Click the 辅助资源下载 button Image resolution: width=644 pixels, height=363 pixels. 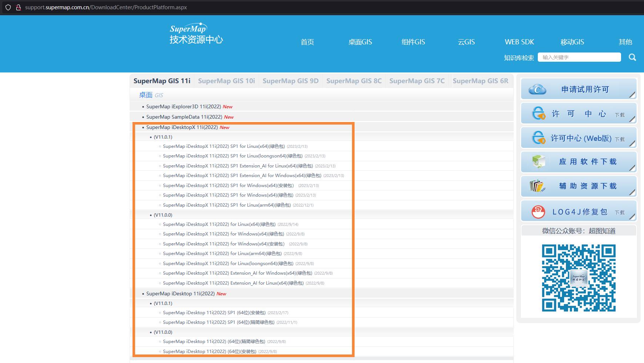coord(578,186)
